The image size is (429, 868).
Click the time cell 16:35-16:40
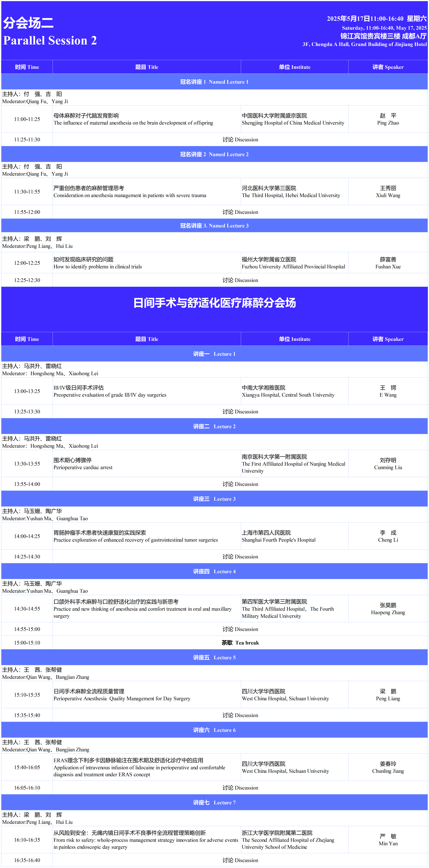coord(27,860)
